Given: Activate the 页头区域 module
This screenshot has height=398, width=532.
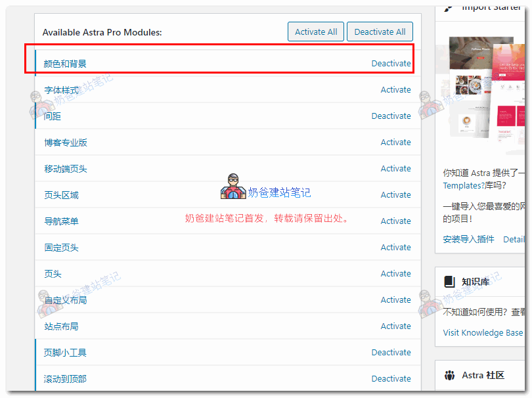Looking at the screenshot, I should pyautogui.click(x=395, y=195).
